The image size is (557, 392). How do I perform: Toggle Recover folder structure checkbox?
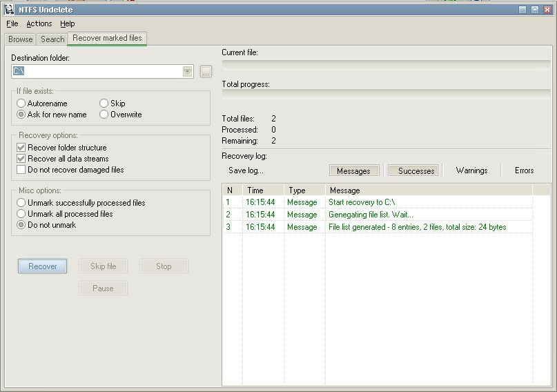(x=61, y=148)
